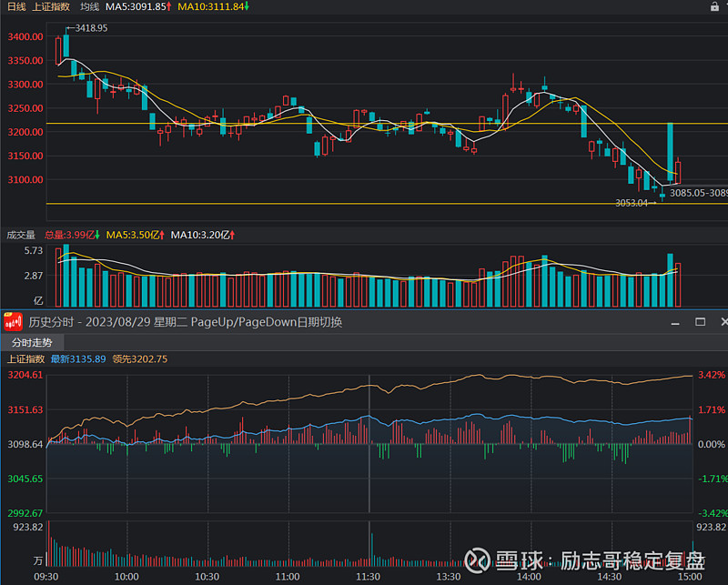Click the 3418.95 high price marker
Image resolution: width=728 pixels, height=585 pixels.
pos(91,28)
